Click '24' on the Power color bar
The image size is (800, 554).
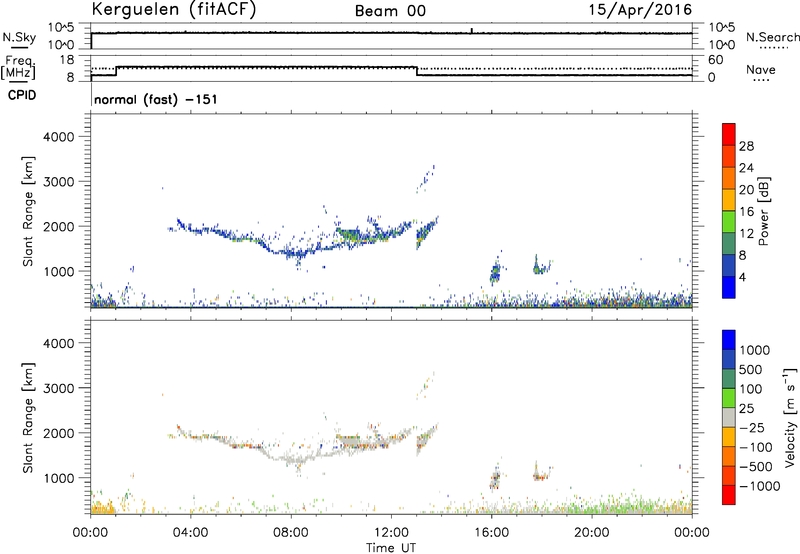tap(746, 168)
